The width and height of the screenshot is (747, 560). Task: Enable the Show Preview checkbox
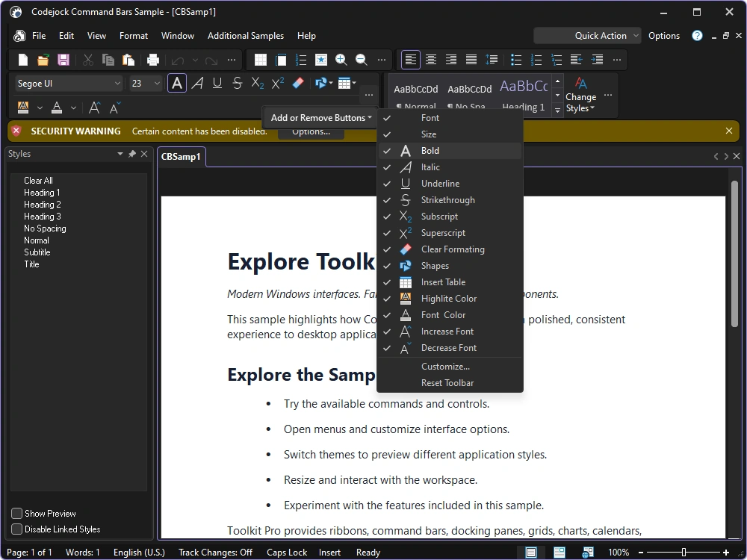click(x=16, y=514)
